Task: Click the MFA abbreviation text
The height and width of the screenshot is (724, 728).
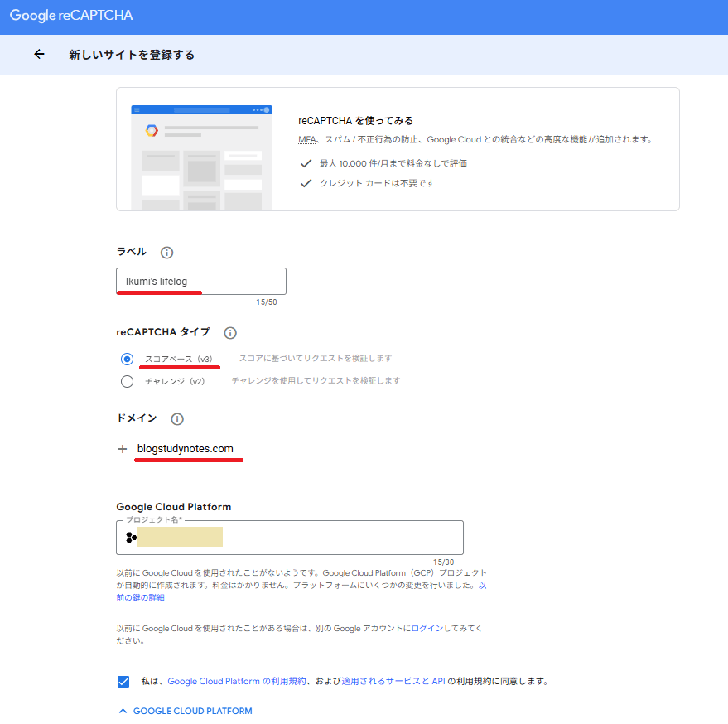Action: coord(307,139)
